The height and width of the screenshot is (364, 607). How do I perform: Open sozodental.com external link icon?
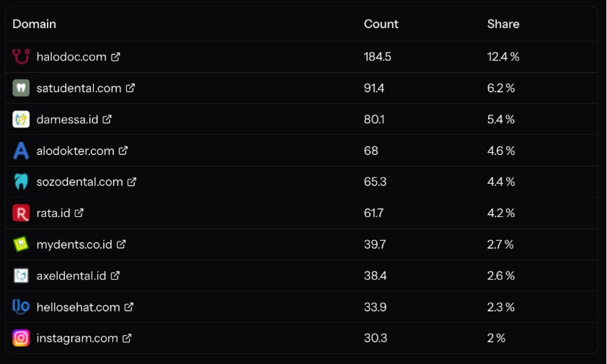click(x=132, y=182)
